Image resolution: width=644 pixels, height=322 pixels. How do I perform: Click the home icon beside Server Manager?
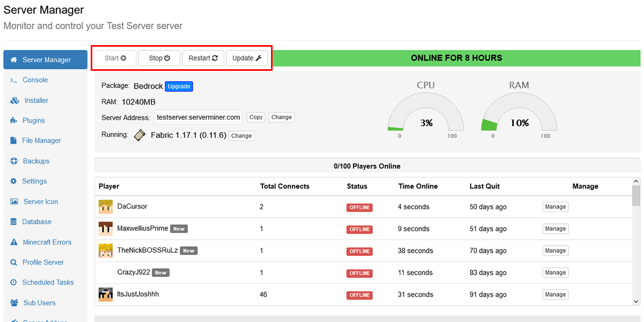click(x=14, y=60)
